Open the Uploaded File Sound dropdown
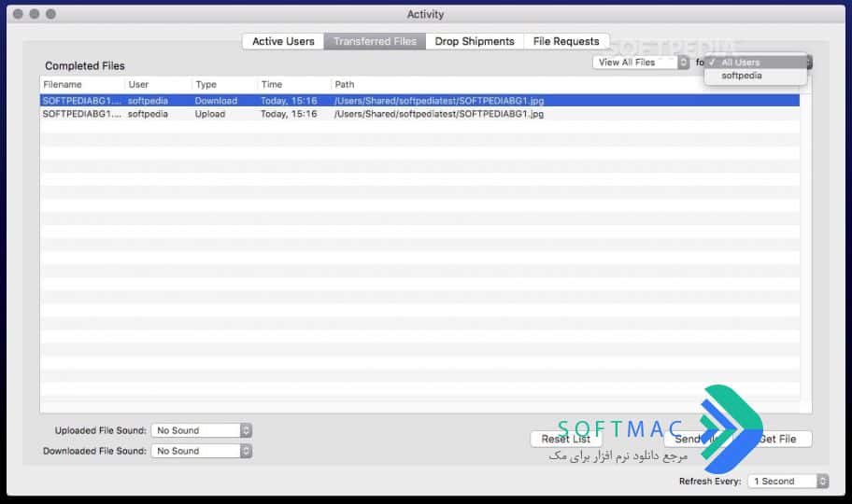 click(x=202, y=430)
